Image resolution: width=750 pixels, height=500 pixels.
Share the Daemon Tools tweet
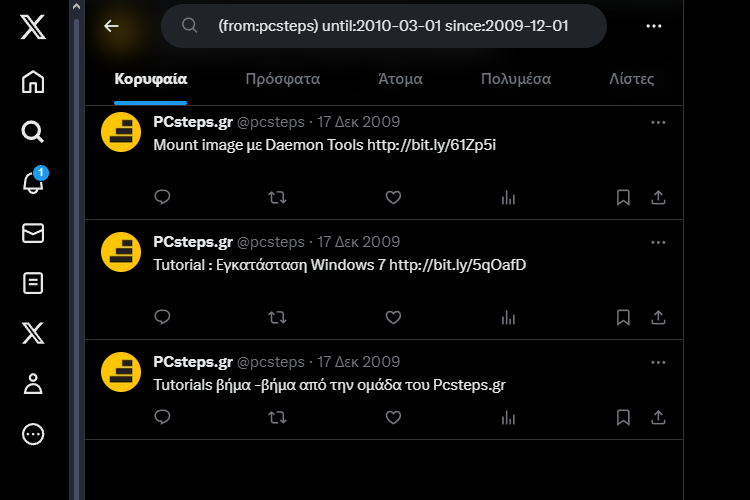pyautogui.click(x=658, y=197)
